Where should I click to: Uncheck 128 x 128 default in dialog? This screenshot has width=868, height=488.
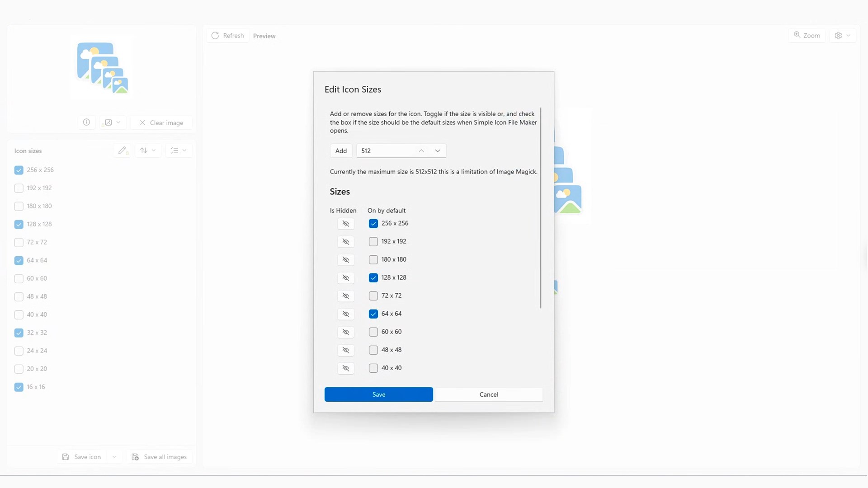coord(373,278)
